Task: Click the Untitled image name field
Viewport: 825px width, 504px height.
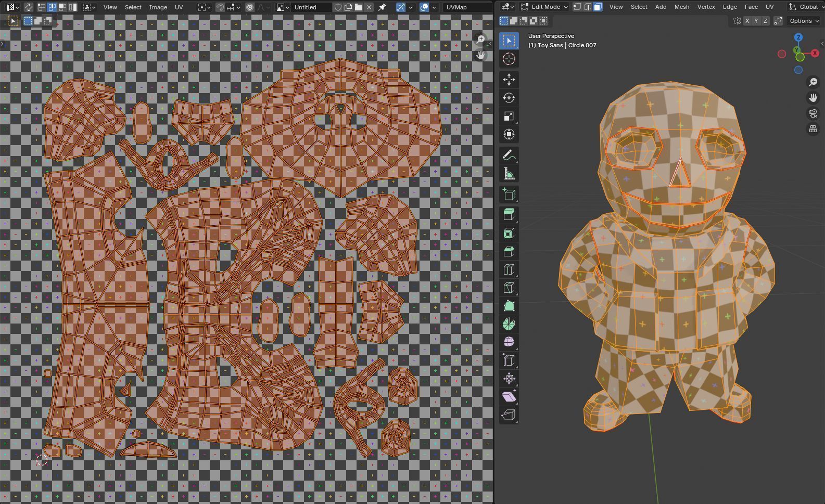Action: tap(312, 7)
